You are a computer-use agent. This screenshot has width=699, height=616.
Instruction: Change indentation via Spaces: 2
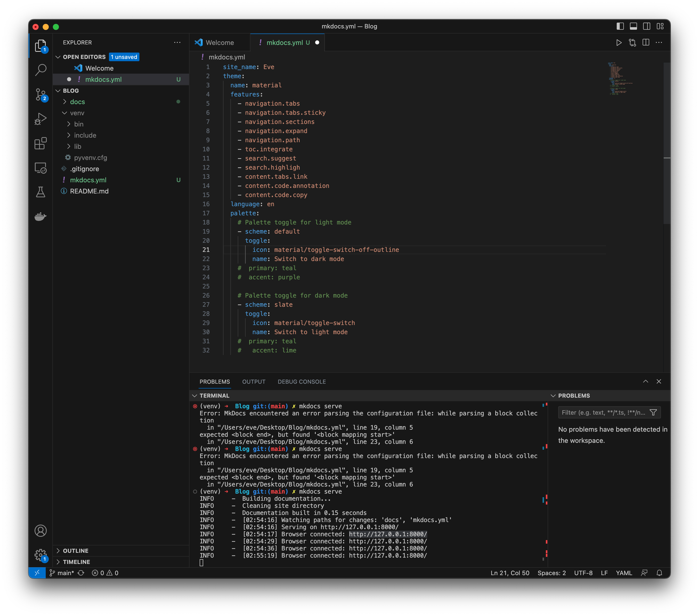[x=552, y=573]
